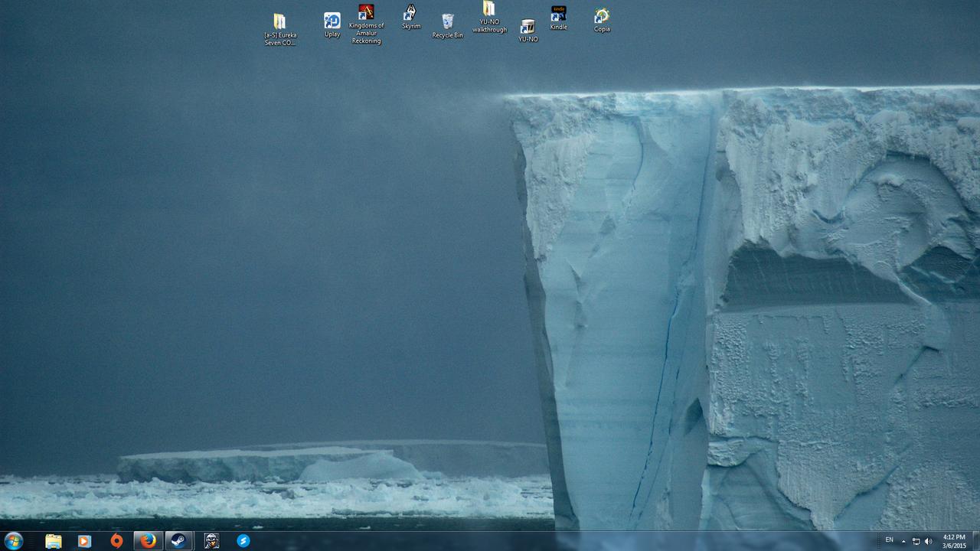Open the volume control speaker icon
Viewport: 980px width, 551px height.
tap(928, 541)
